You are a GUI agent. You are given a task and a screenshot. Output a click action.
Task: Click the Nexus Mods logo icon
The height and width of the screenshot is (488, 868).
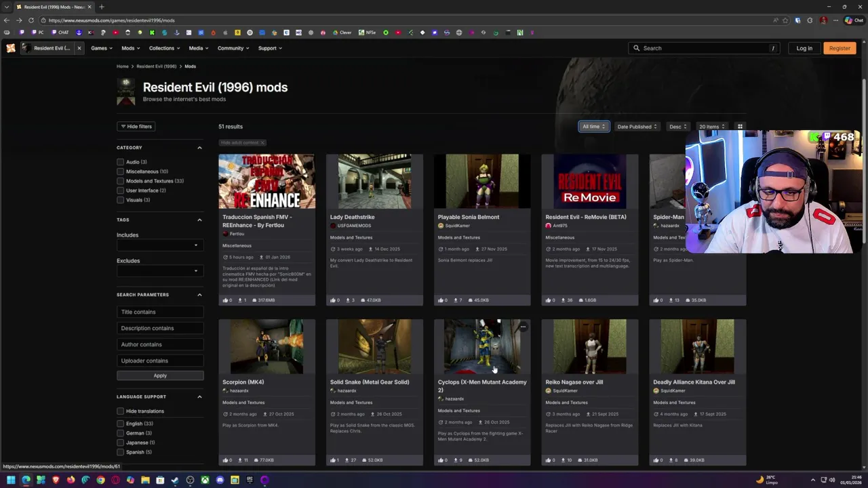11,48
